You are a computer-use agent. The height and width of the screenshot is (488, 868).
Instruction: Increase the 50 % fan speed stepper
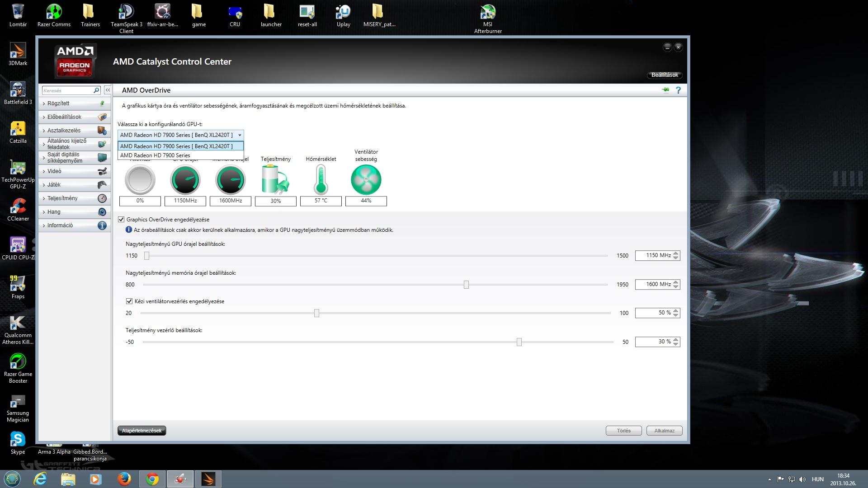pyautogui.click(x=676, y=311)
